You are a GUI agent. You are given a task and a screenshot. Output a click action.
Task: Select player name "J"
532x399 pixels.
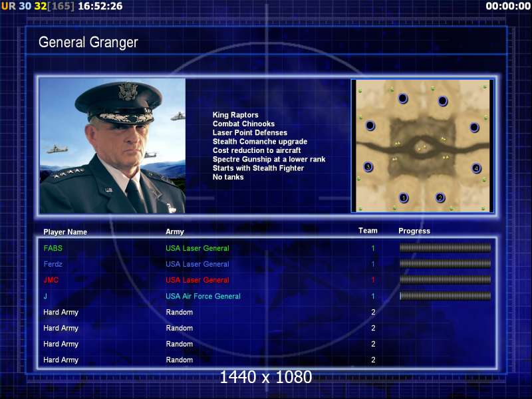click(45, 296)
